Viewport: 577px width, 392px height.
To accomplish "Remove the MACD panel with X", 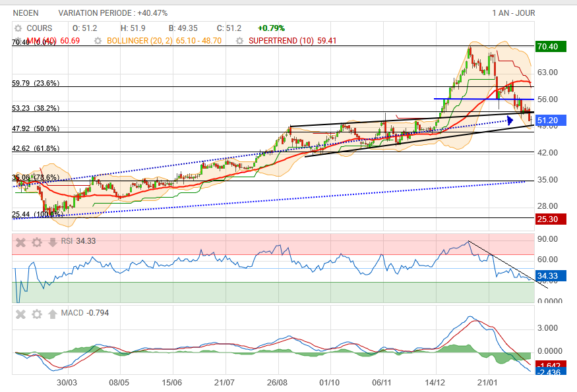I will (x=21, y=314).
